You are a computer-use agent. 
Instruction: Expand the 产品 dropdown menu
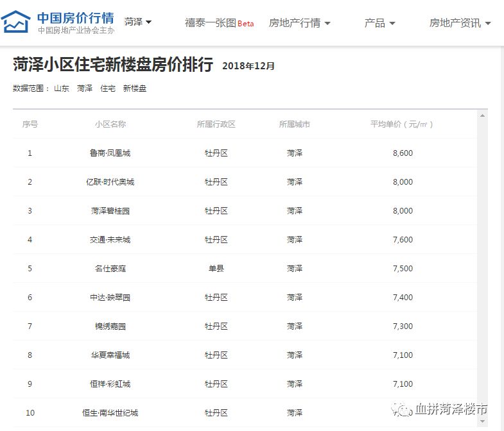pyautogui.click(x=379, y=23)
